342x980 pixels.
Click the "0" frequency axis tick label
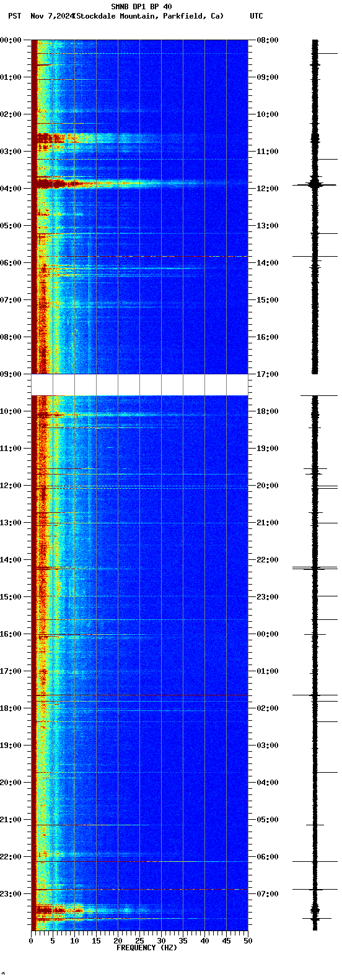[31, 941]
